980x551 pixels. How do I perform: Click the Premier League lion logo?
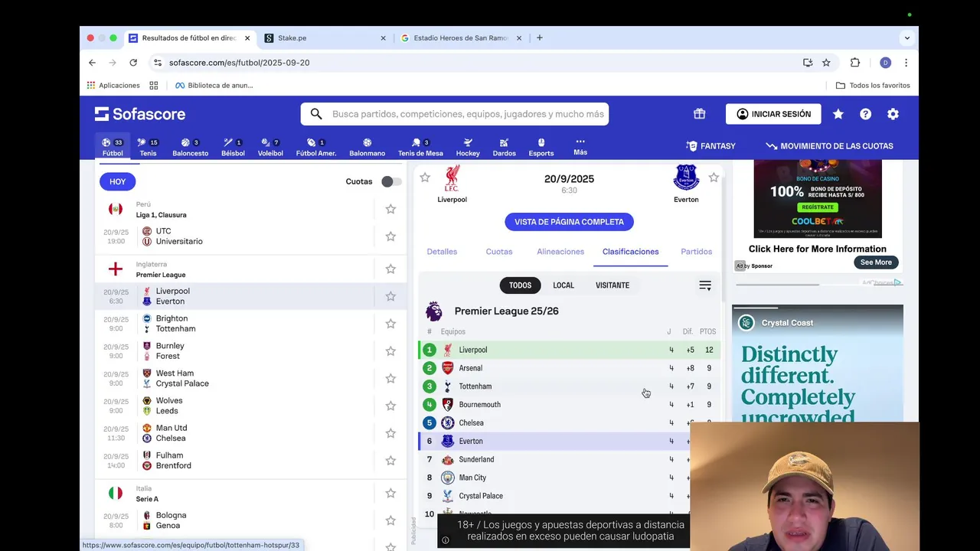point(434,311)
